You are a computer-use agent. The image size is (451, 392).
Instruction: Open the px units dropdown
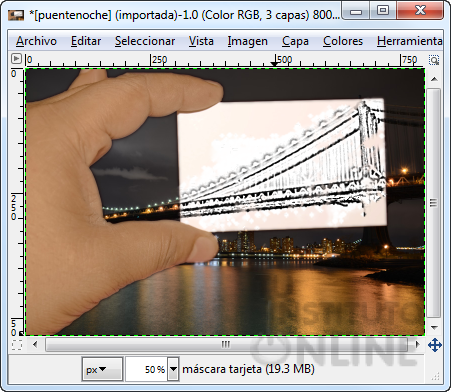[102, 369]
